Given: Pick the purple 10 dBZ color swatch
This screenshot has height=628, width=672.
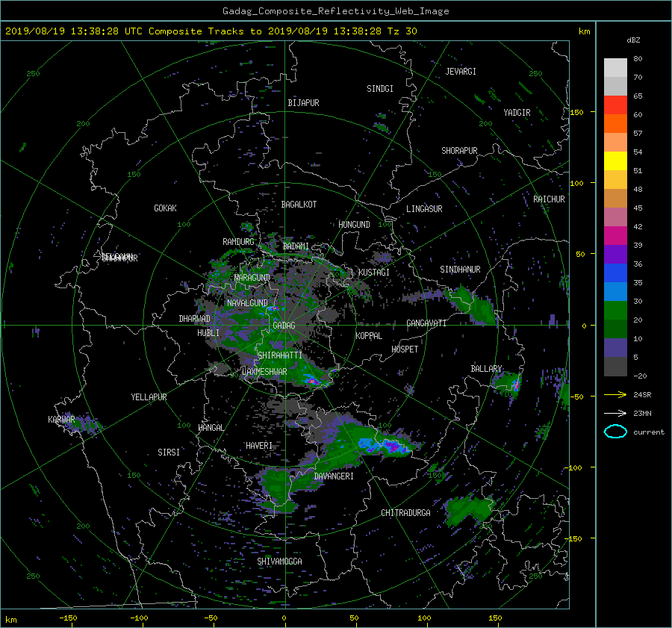Looking at the screenshot, I should tap(615, 347).
